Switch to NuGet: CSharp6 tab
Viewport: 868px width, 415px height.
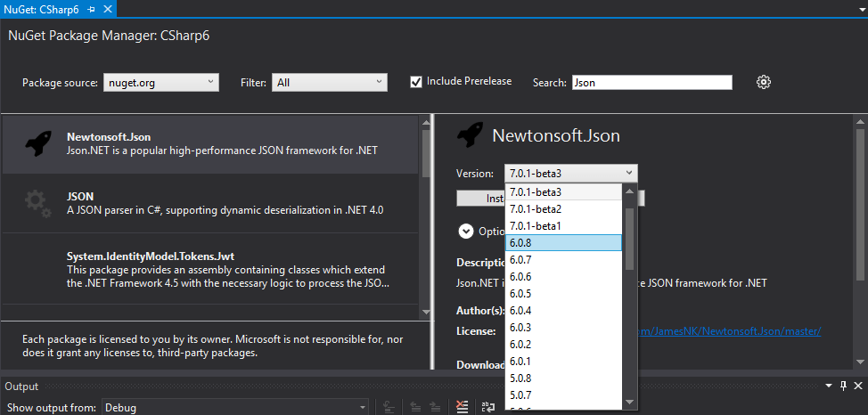tap(41, 9)
